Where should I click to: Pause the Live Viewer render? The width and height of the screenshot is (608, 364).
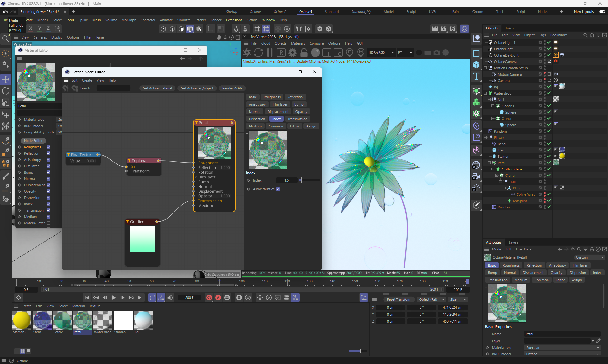click(x=270, y=52)
